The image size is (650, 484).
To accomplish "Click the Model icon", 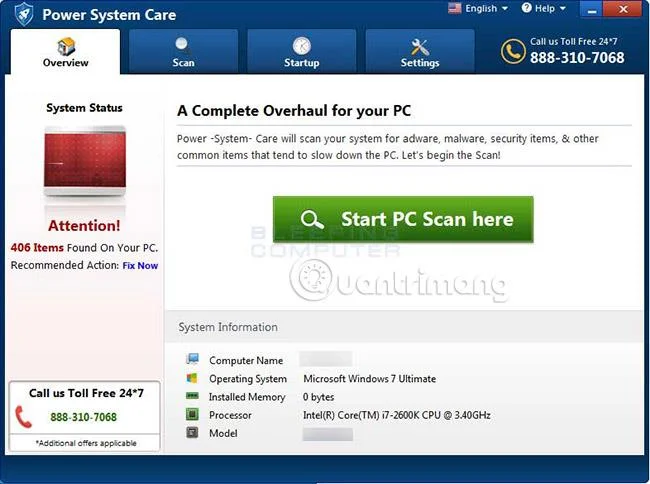I will click(192, 433).
